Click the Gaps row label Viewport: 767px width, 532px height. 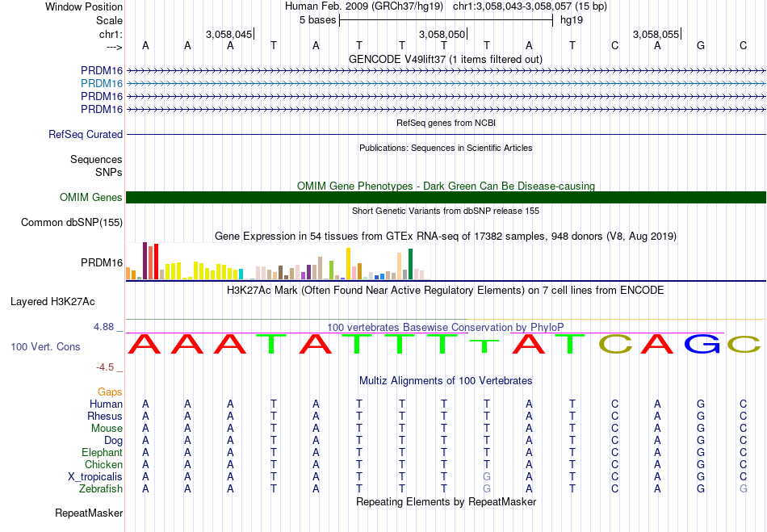(x=110, y=392)
